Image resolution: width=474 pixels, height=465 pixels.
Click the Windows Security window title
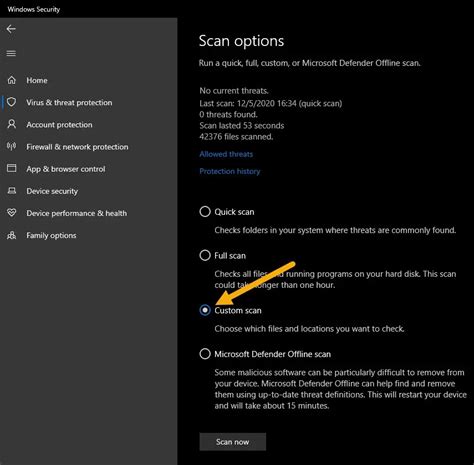click(34, 9)
